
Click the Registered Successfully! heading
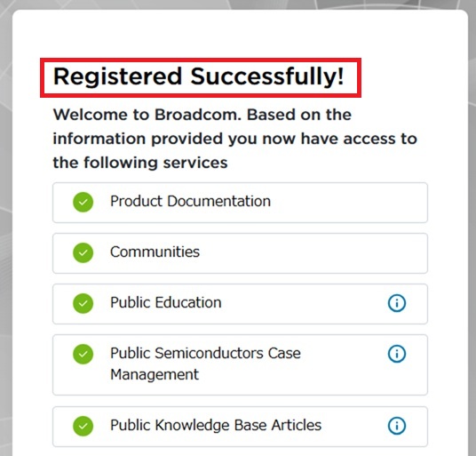pos(199,76)
